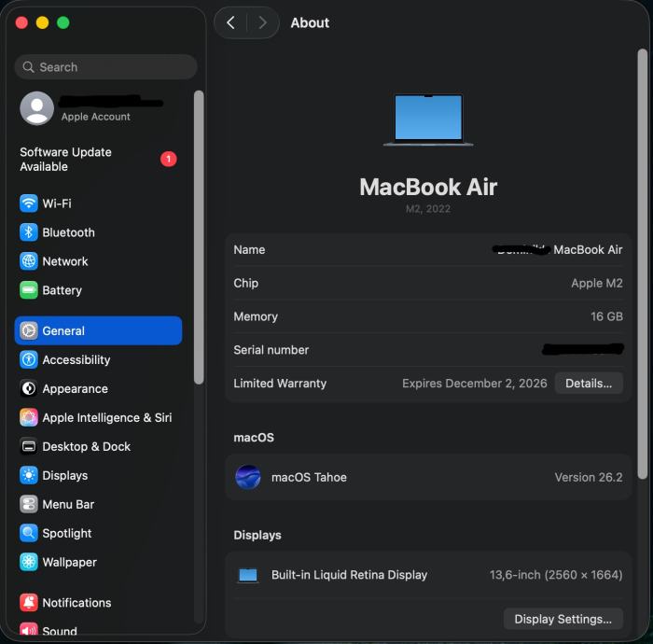
Task: Open Apple Intelligence & Siri icon
Action: click(x=29, y=417)
